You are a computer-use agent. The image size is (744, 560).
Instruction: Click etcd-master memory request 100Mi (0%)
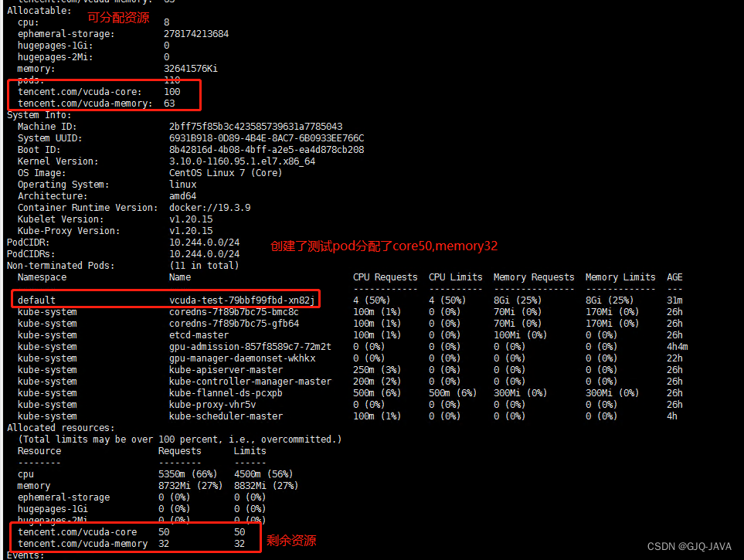(520, 334)
